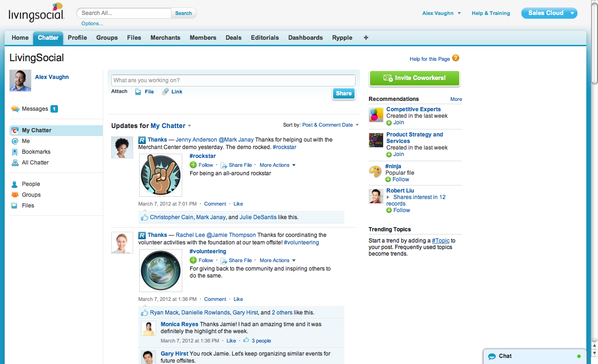Click the Share File icon under #volunteering

pos(224,261)
